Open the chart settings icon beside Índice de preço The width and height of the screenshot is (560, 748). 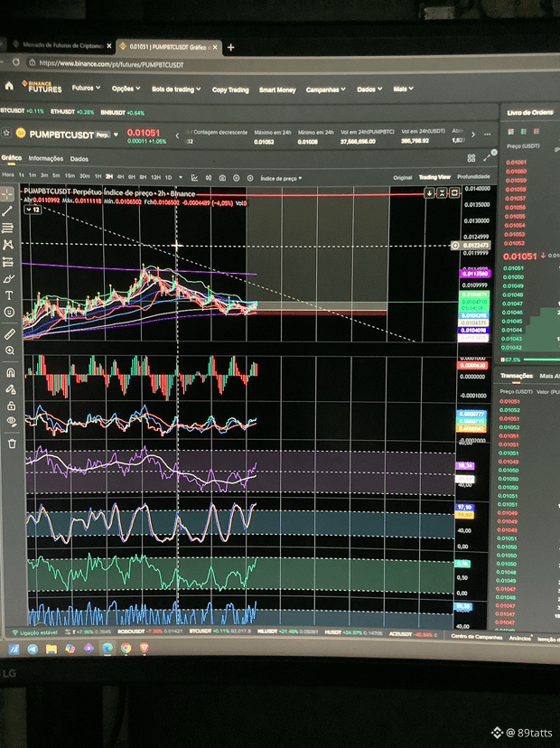click(250, 178)
